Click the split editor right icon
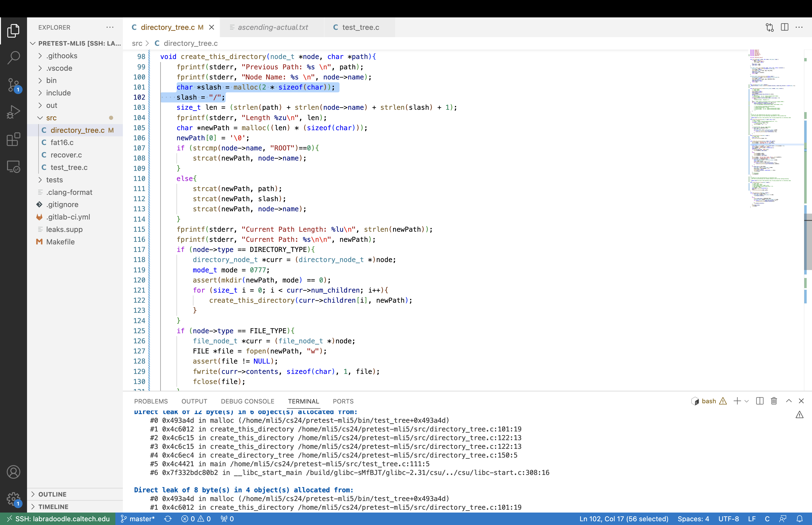This screenshot has width=812, height=525. point(785,27)
